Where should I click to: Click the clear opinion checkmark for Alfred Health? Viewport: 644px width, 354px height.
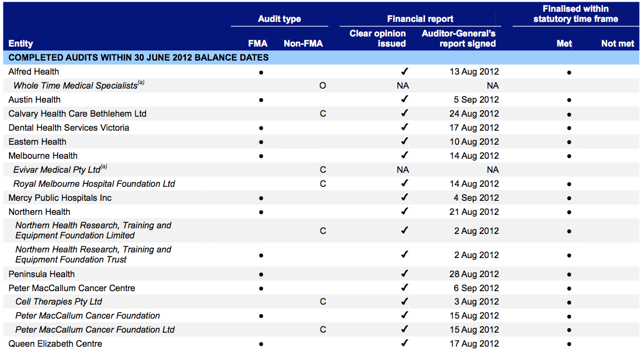(405, 71)
